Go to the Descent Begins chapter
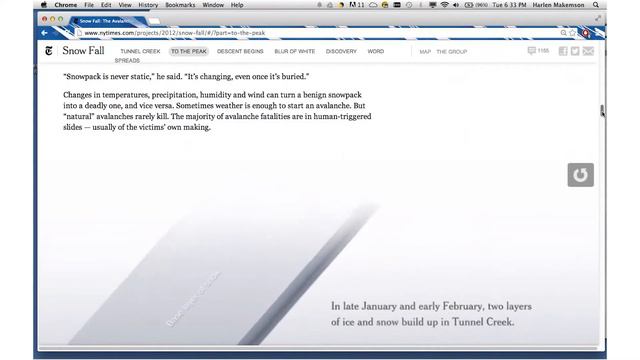 click(x=240, y=51)
